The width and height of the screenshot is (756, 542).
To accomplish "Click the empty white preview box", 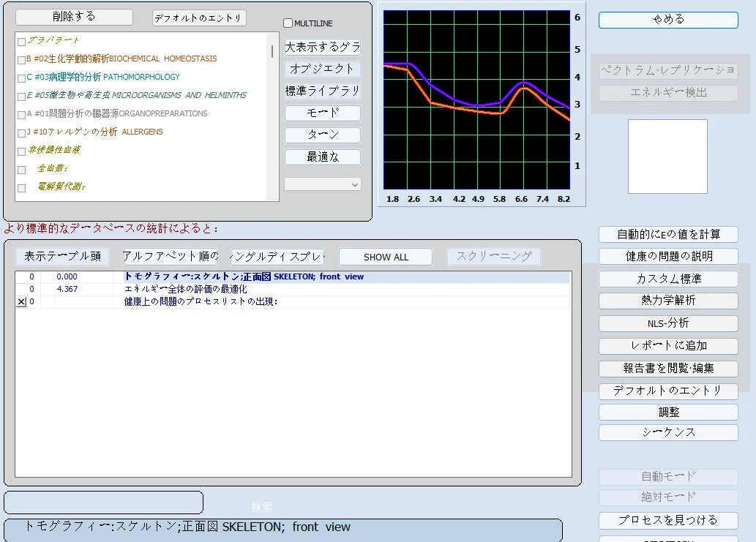I will tap(667, 157).
